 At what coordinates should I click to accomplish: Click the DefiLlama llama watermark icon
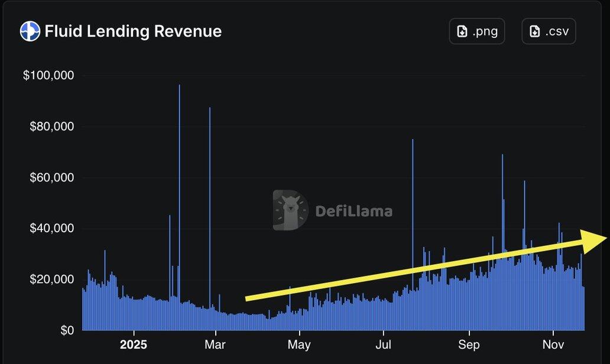290,210
